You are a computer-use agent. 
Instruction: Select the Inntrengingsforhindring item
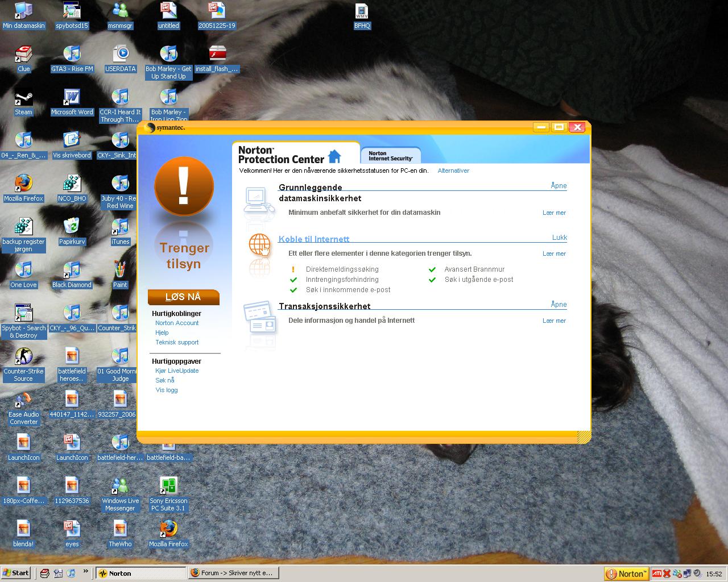point(342,280)
